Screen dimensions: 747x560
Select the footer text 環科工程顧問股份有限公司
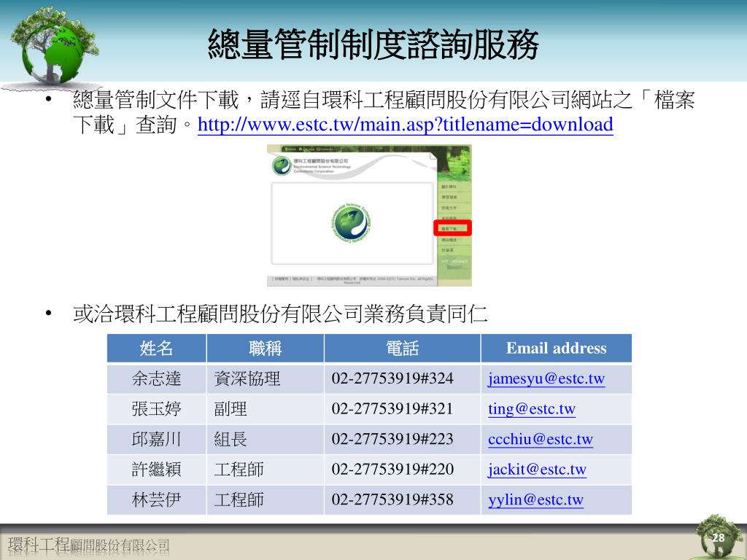[88, 545]
